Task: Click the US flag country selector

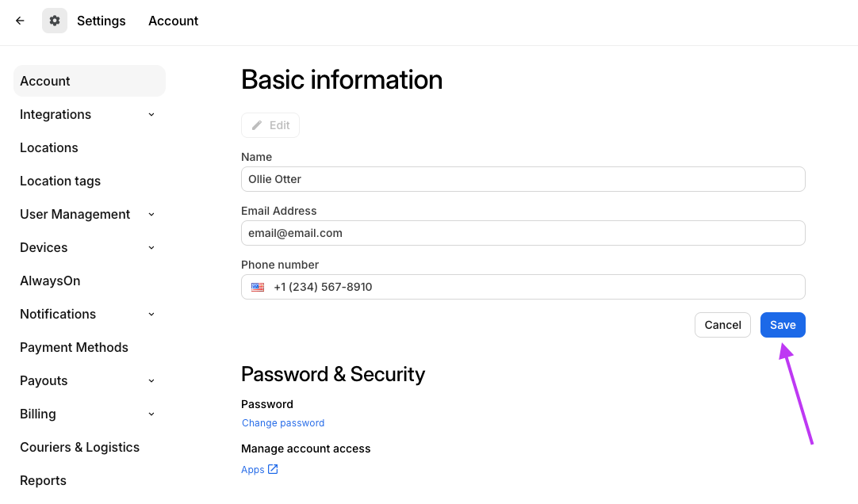Action: (x=258, y=287)
